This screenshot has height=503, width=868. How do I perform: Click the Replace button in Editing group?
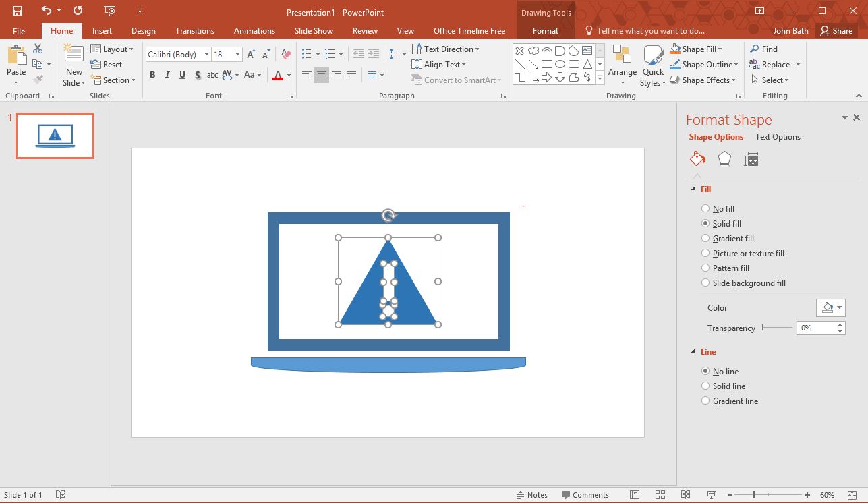pyautogui.click(x=774, y=64)
